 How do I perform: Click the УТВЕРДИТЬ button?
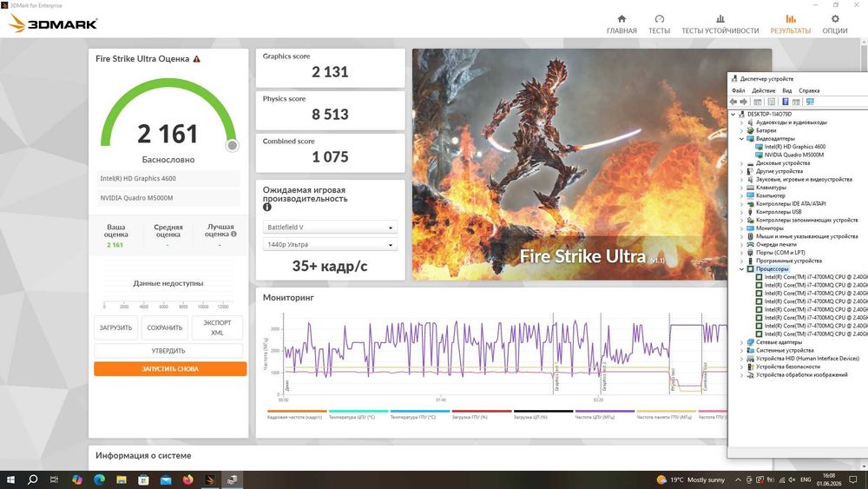click(x=168, y=351)
